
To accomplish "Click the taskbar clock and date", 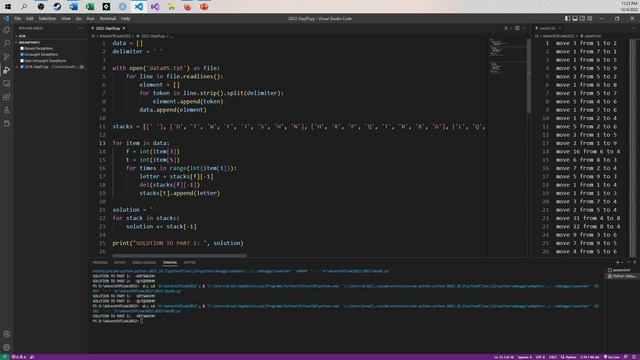I will coord(629,6).
